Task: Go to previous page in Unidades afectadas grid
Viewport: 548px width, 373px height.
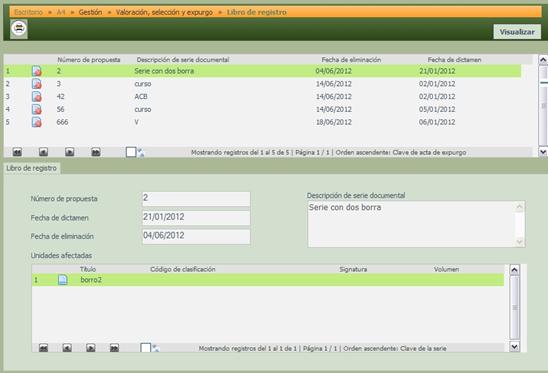Action: (67, 348)
